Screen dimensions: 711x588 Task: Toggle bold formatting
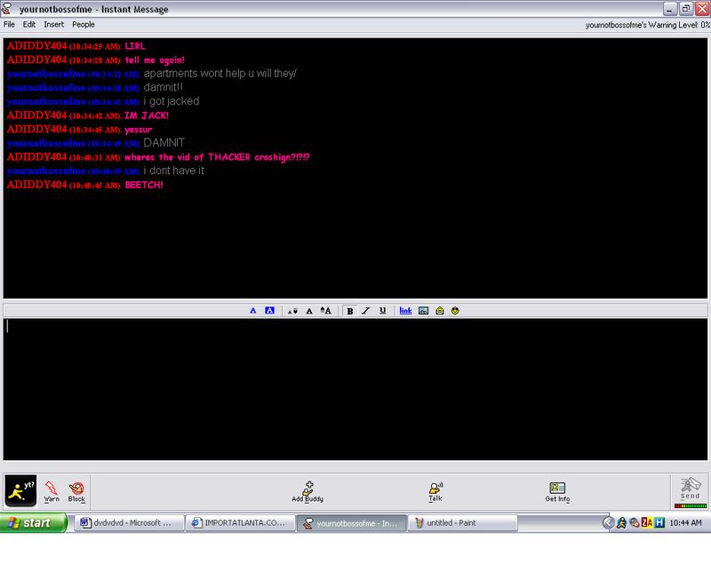pos(350,311)
